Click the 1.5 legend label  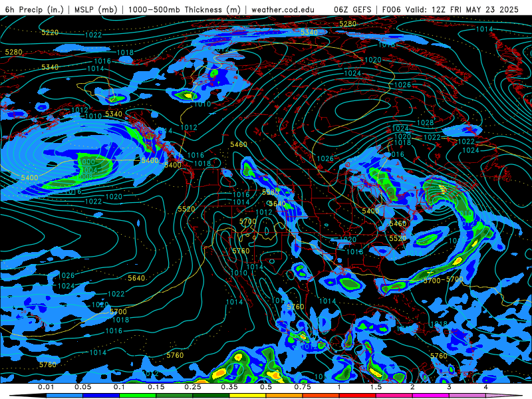coord(376,387)
